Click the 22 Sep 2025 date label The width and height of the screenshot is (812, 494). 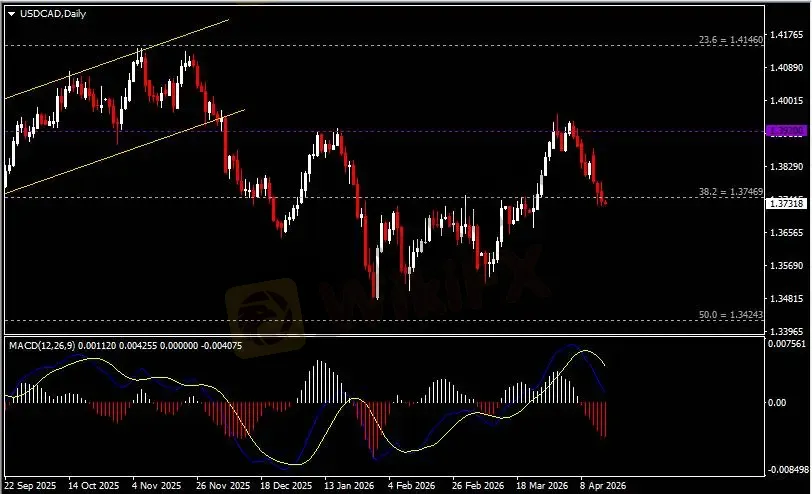coord(31,486)
